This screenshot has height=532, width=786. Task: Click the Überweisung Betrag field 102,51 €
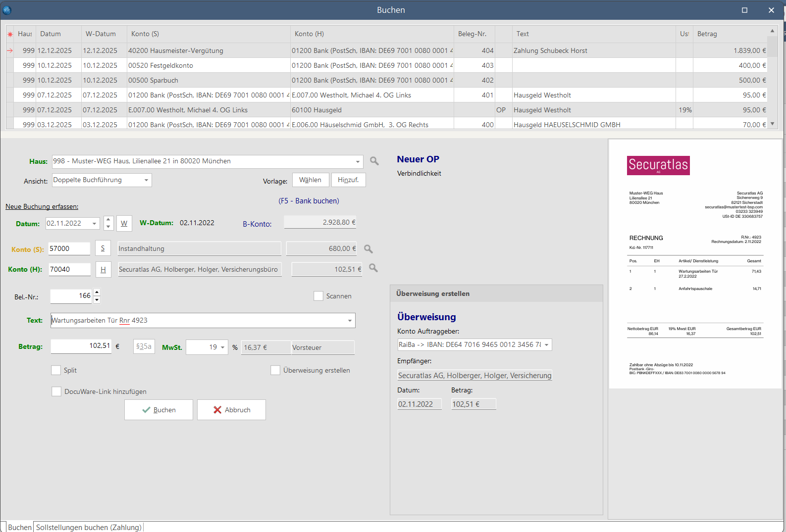point(473,404)
